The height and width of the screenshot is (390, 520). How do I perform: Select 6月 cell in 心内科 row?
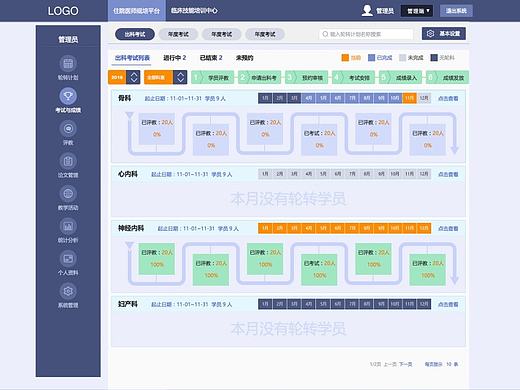(338, 174)
